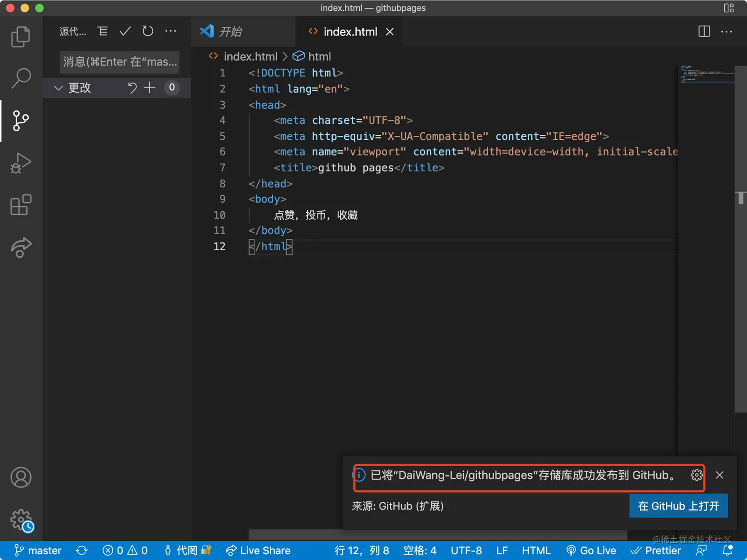This screenshot has width=747, height=560.
Task: Focus the commit message input field
Action: [x=120, y=62]
